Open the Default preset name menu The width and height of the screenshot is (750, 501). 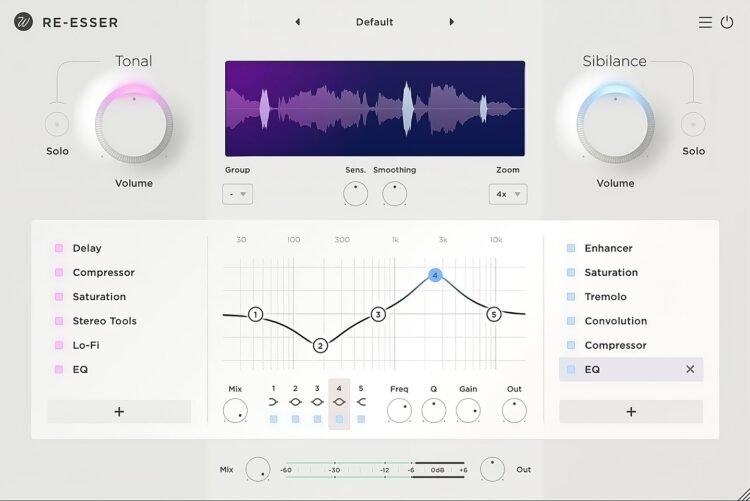pyautogui.click(x=374, y=22)
